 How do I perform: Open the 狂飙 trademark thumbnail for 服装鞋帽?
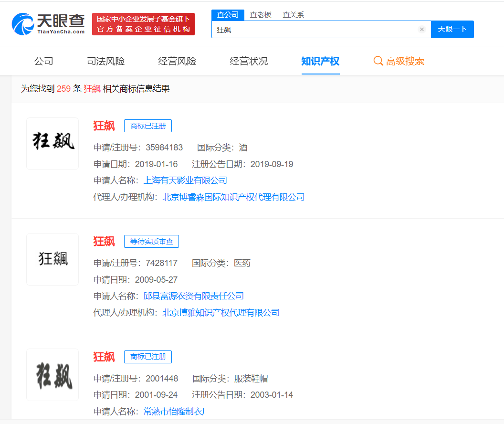click(52, 375)
